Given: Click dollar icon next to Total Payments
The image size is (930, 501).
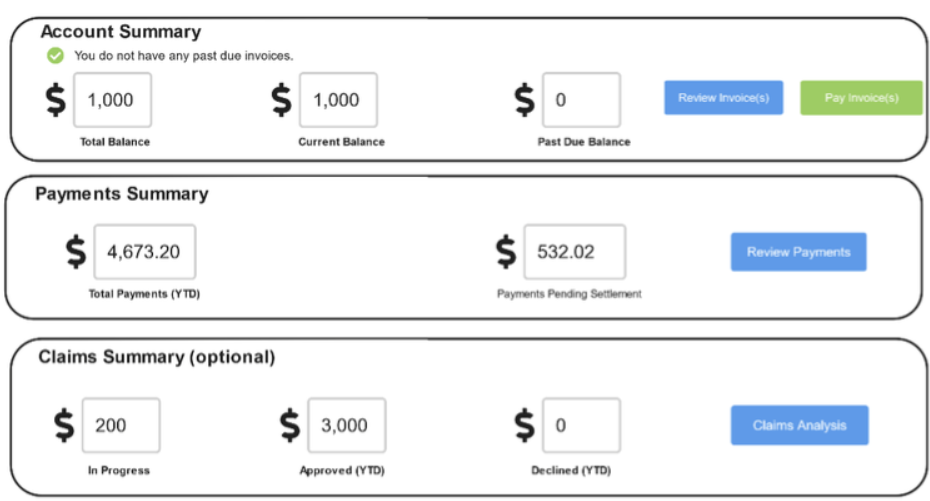Looking at the screenshot, I should point(76,251).
